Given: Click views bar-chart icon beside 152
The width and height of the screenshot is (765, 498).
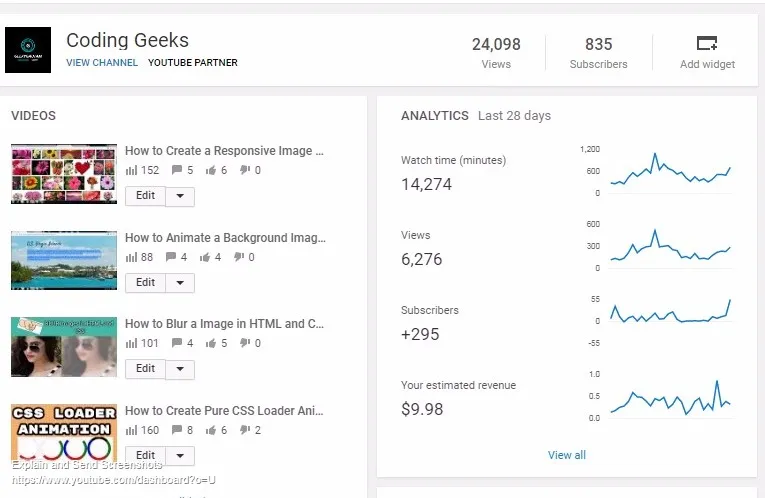Looking at the screenshot, I should coord(131,170).
